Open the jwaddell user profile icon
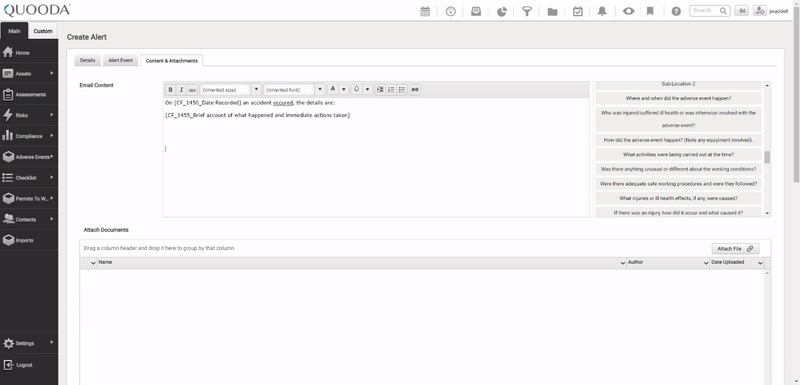Image resolution: width=800 pixels, height=385 pixels. [x=760, y=11]
